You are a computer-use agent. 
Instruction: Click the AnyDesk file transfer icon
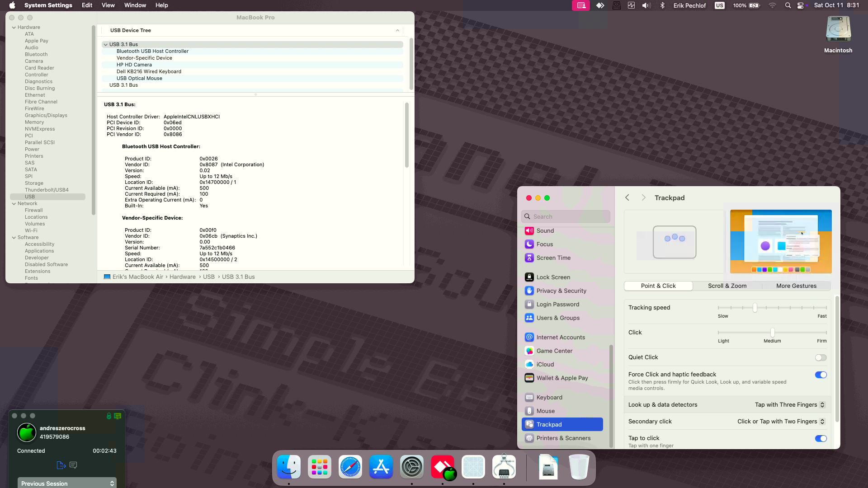tap(61, 465)
